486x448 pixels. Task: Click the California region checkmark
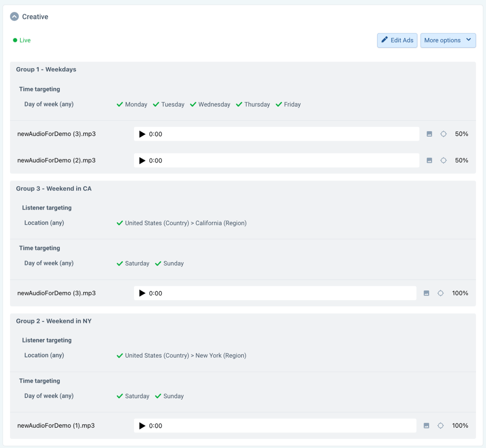[x=120, y=223]
